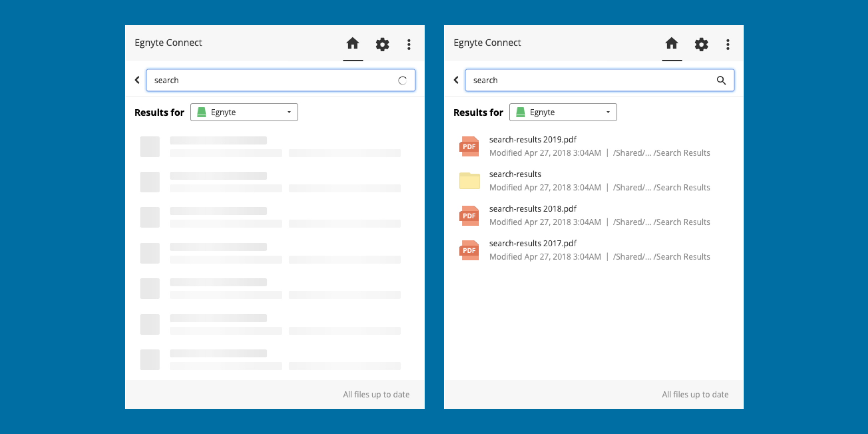Open search-results 2018.pdf result
The width and height of the screenshot is (868, 434).
click(533, 209)
